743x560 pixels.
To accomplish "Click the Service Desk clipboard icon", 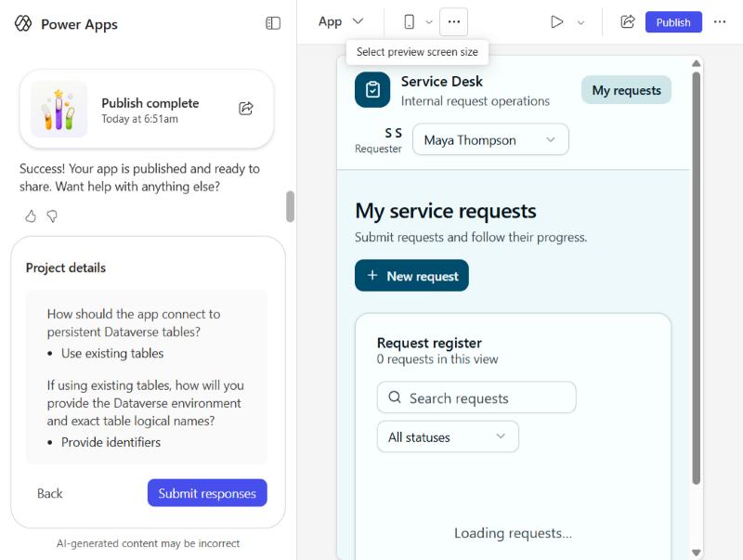I will click(x=372, y=89).
